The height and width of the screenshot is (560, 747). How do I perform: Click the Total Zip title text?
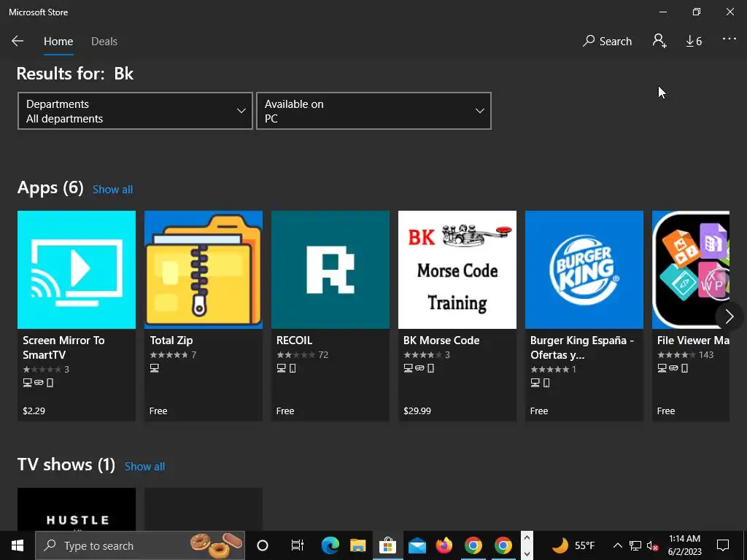[x=171, y=341]
